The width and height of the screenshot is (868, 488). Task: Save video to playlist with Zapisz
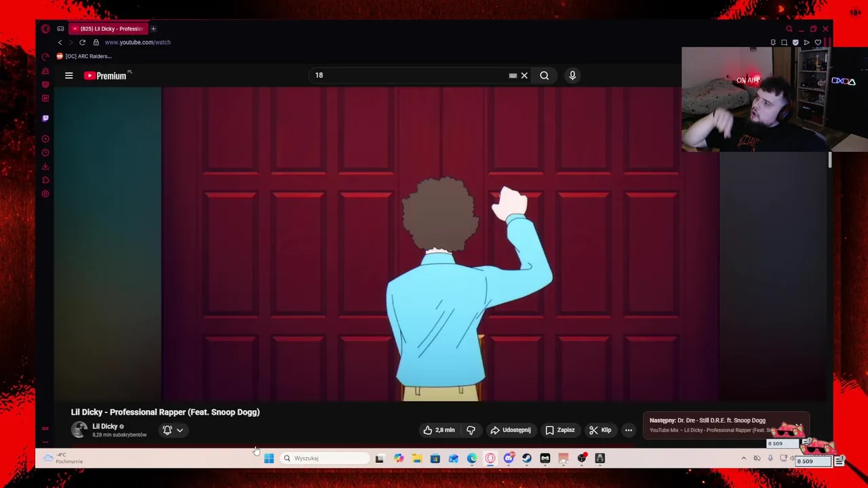[560, 430]
